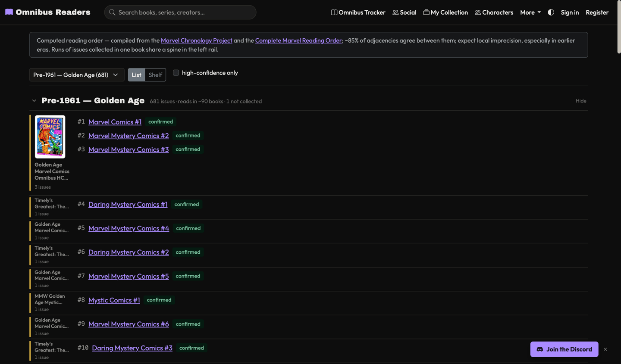Click the search magnifier icon
The height and width of the screenshot is (364, 621).
click(112, 12)
